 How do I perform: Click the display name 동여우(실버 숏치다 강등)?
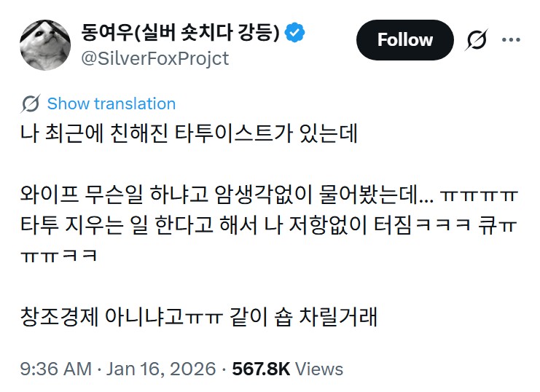pyautogui.click(x=180, y=32)
